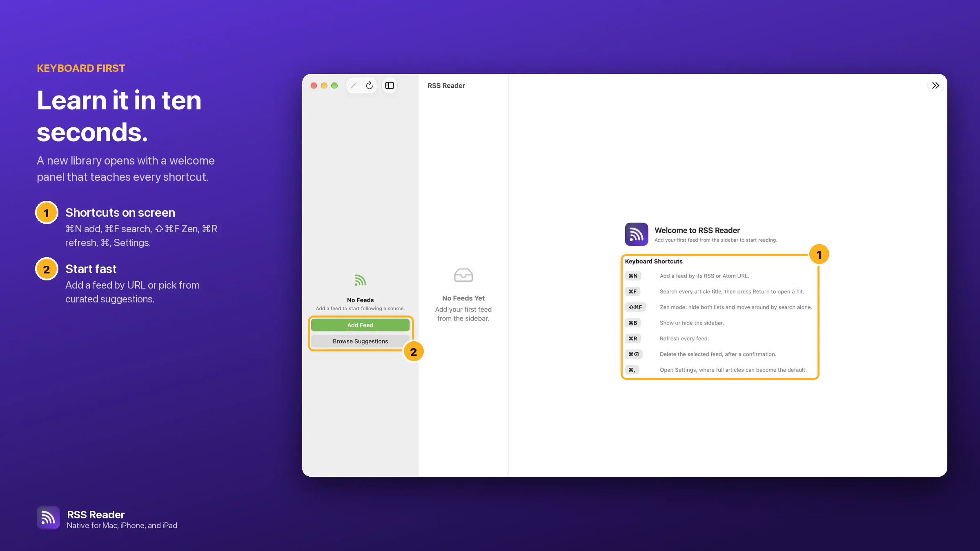
Task: Click the Add Feed button
Action: (x=360, y=325)
